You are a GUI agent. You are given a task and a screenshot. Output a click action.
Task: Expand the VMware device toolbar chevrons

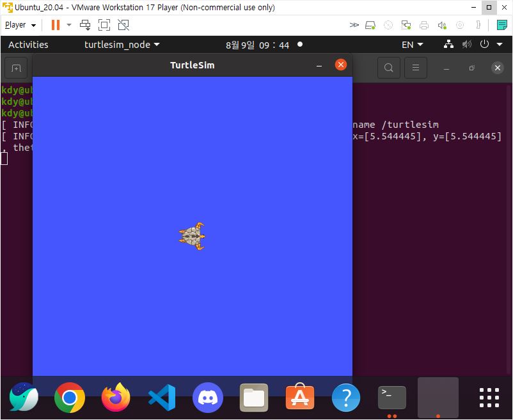(x=354, y=25)
